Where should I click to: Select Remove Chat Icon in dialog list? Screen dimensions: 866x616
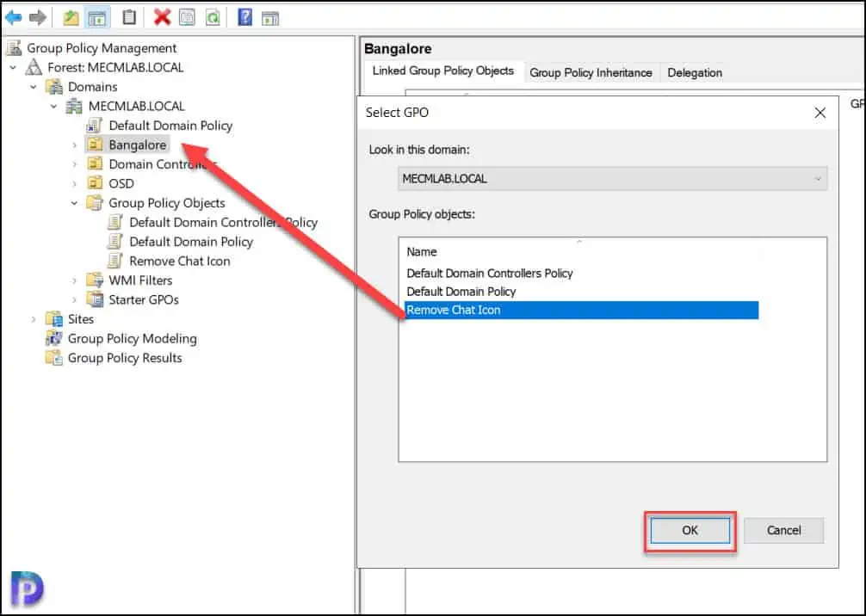coord(582,311)
